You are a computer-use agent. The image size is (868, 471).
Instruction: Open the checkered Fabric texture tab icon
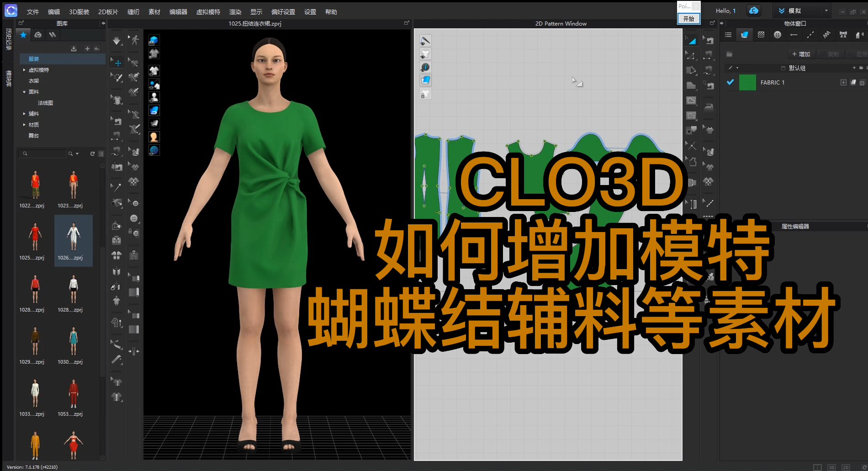click(761, 35)
